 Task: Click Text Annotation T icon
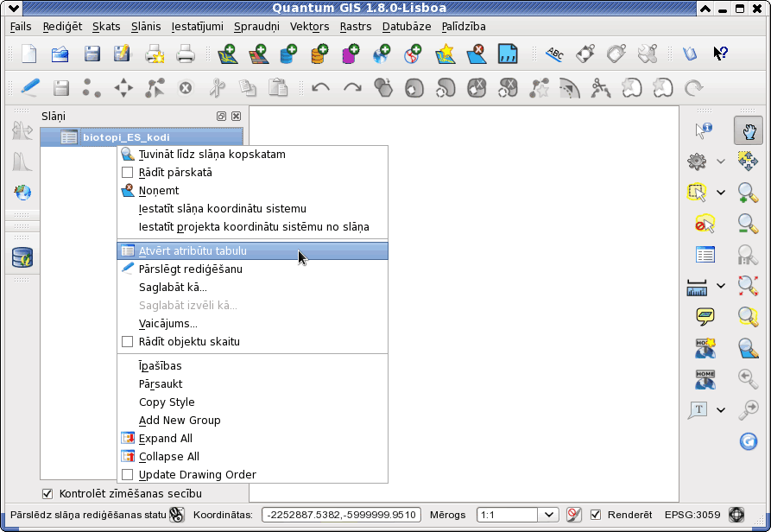(698, 409)
